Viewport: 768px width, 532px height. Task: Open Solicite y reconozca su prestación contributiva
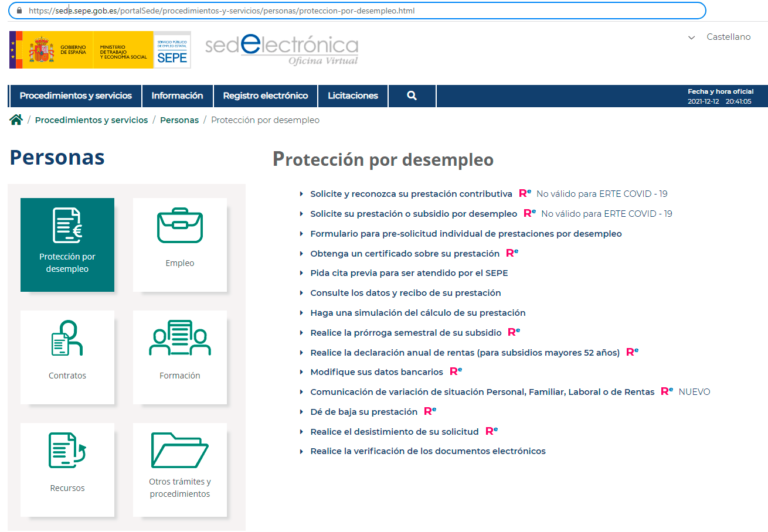pos(411,194)
